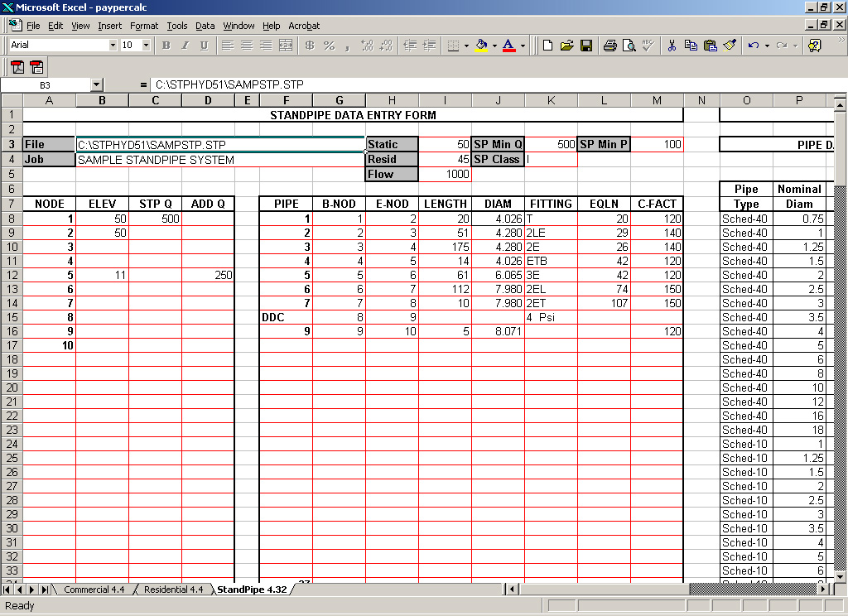
Task: Copy selection icon
Action: click(691, 46)
